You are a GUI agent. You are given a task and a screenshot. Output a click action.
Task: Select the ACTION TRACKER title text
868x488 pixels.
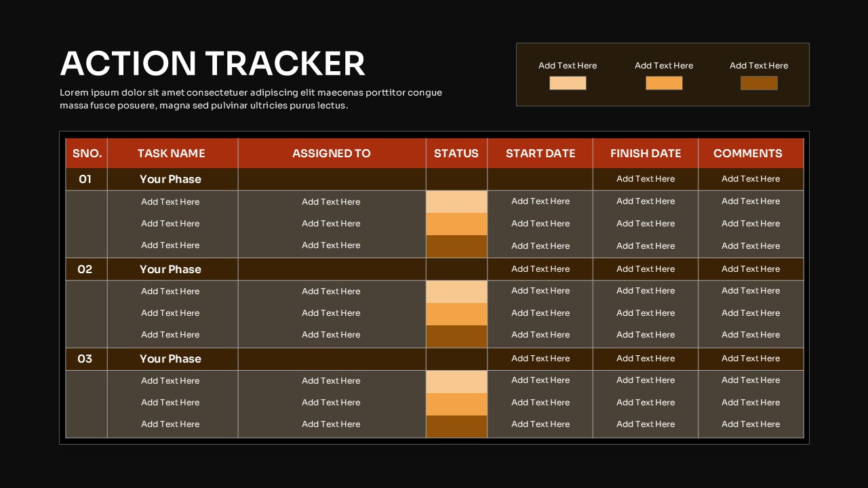pyautogui.click(x=212, y=63)
